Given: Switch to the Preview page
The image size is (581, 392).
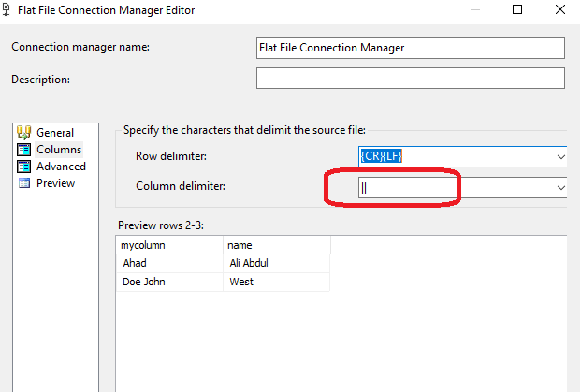Looking at the screenshot, I should 55,183.
